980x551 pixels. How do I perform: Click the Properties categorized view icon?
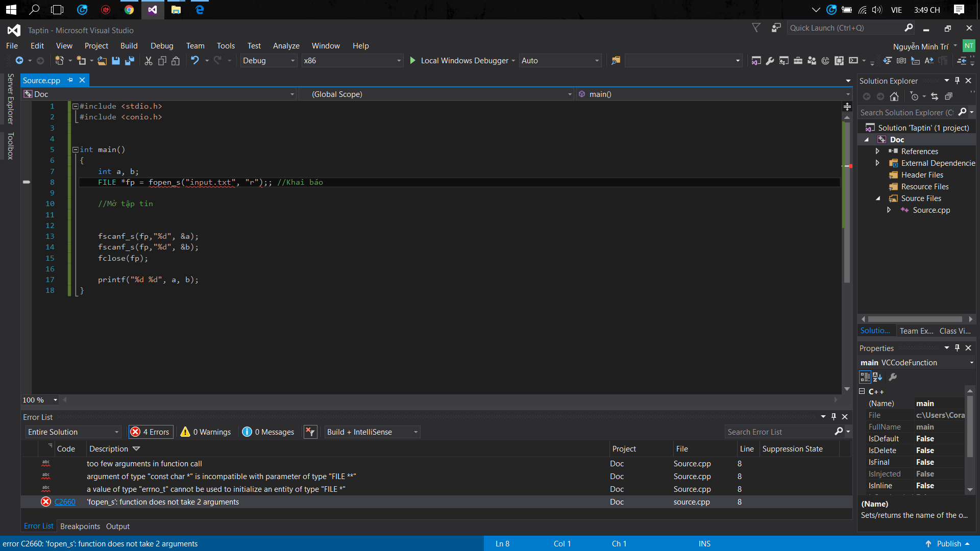(865, 377)
